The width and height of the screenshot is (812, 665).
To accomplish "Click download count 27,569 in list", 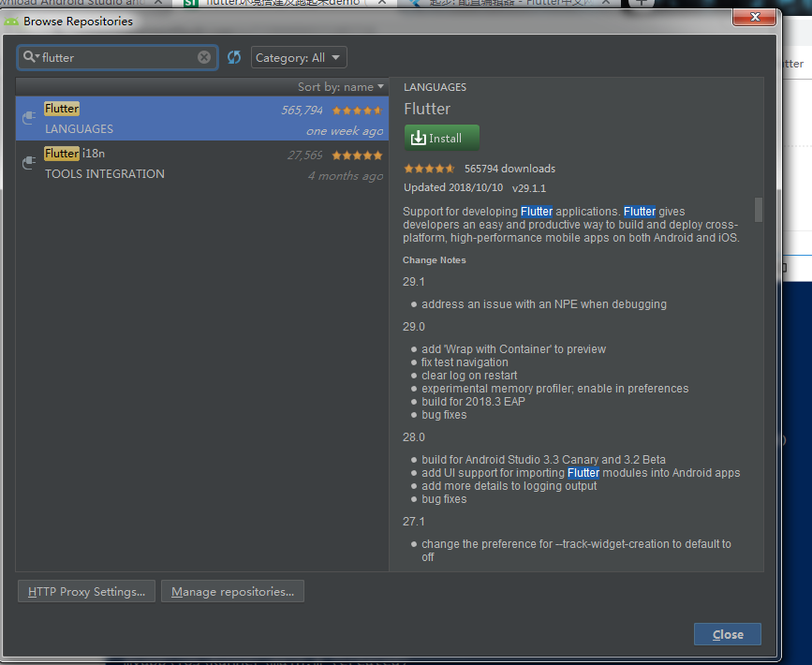I will [305, 155].
